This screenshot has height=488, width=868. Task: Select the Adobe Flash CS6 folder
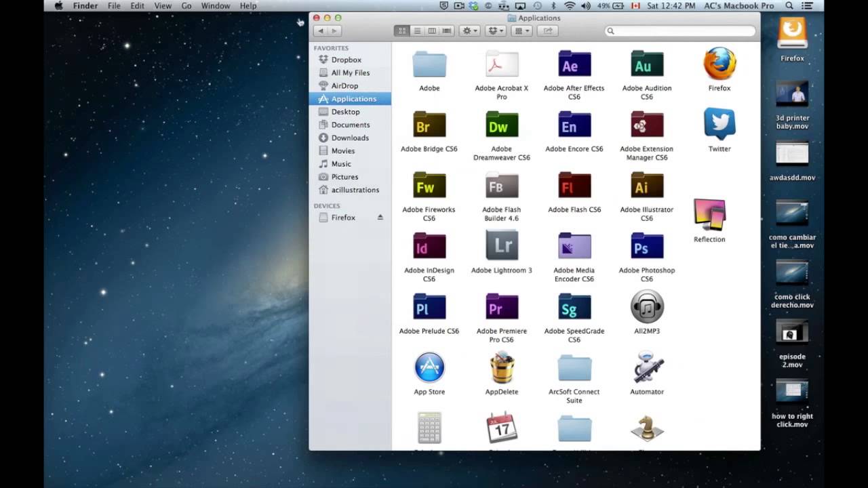click(574, 186)
